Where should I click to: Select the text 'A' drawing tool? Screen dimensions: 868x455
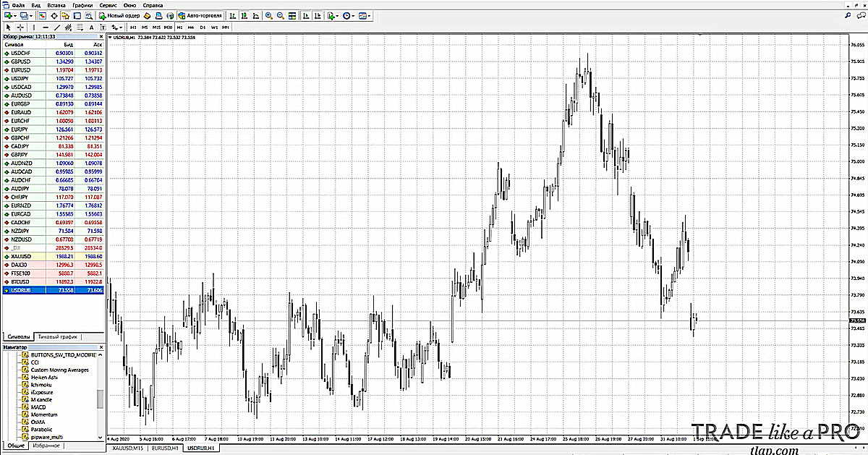pyautogui.click(x=91, y=27)
